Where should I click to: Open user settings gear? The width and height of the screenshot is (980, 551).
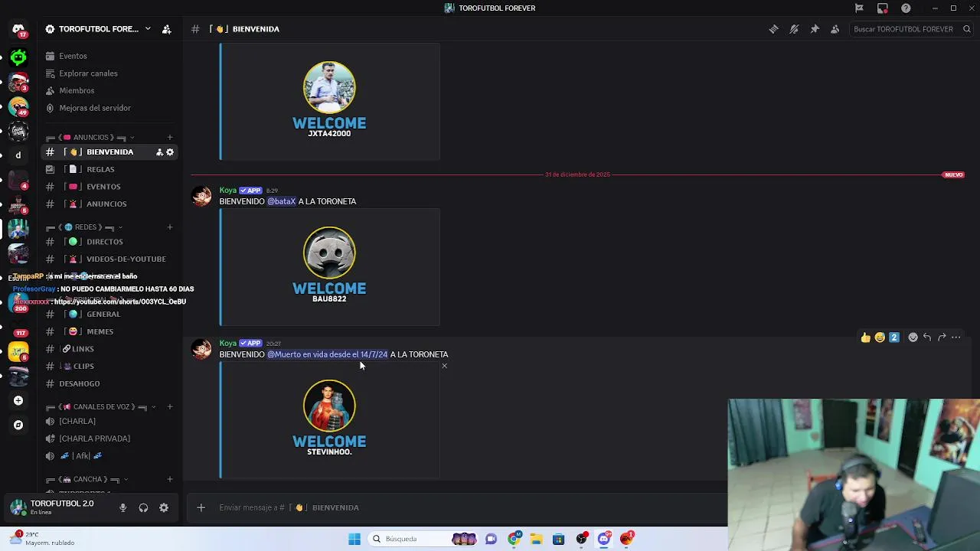point(164,507)
